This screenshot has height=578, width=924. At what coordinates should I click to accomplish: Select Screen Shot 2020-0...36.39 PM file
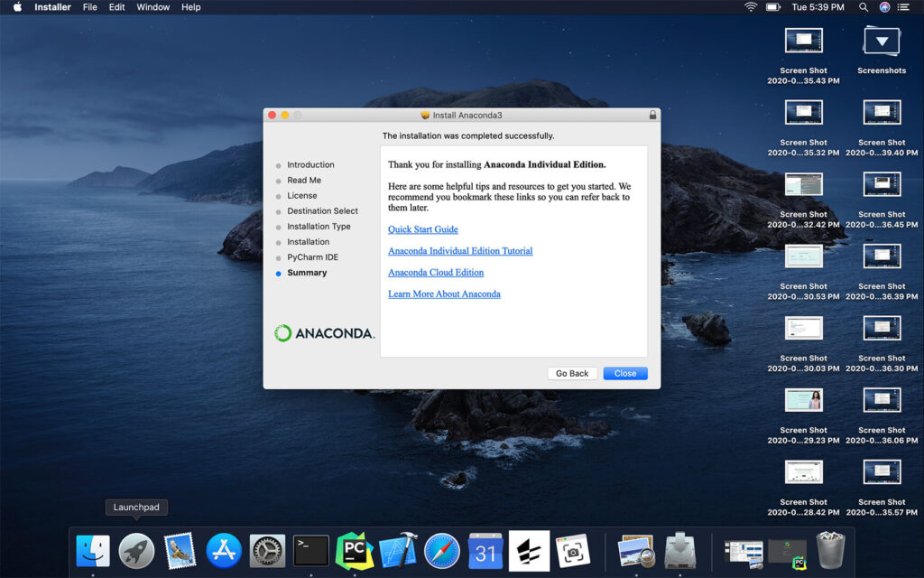(x=882, y=256)
